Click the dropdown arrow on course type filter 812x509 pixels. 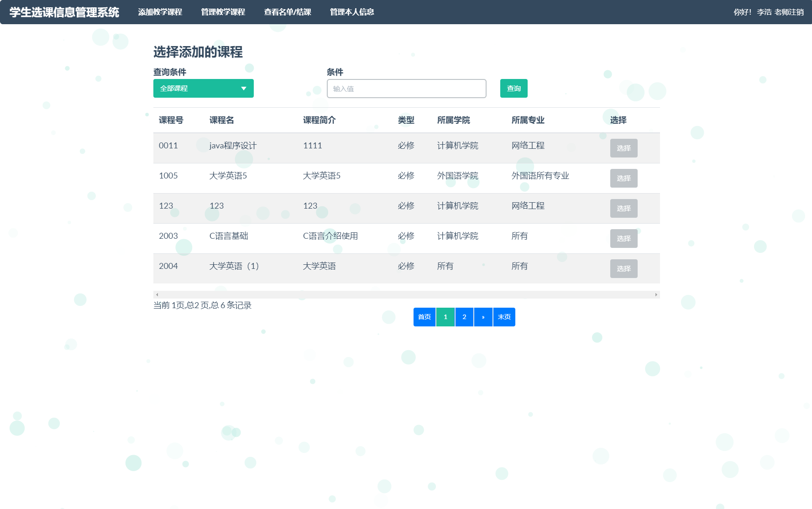pyautogui.click(x=244, y=88)
